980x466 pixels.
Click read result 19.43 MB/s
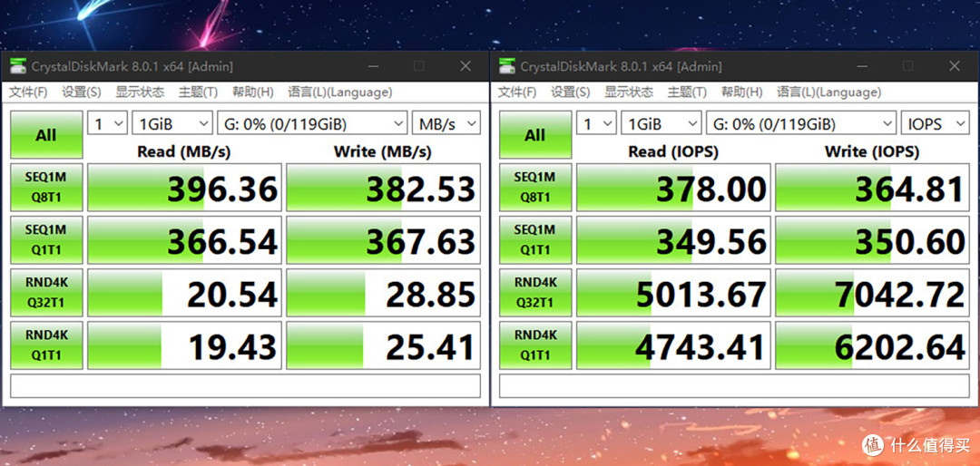pyautogui.click(x=184, y=345)
